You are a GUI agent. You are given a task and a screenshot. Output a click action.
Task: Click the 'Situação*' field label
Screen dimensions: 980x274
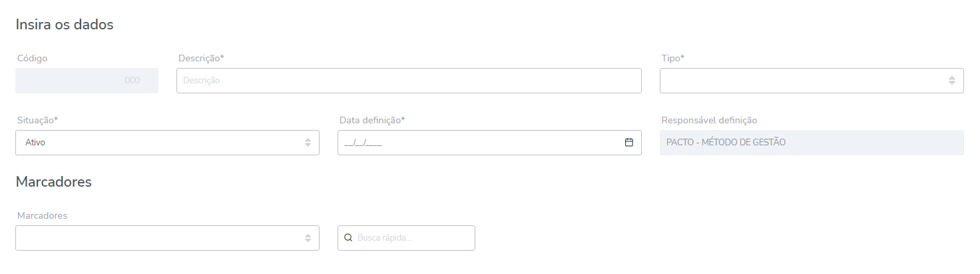pyautogui.click(x=37, y=120)
